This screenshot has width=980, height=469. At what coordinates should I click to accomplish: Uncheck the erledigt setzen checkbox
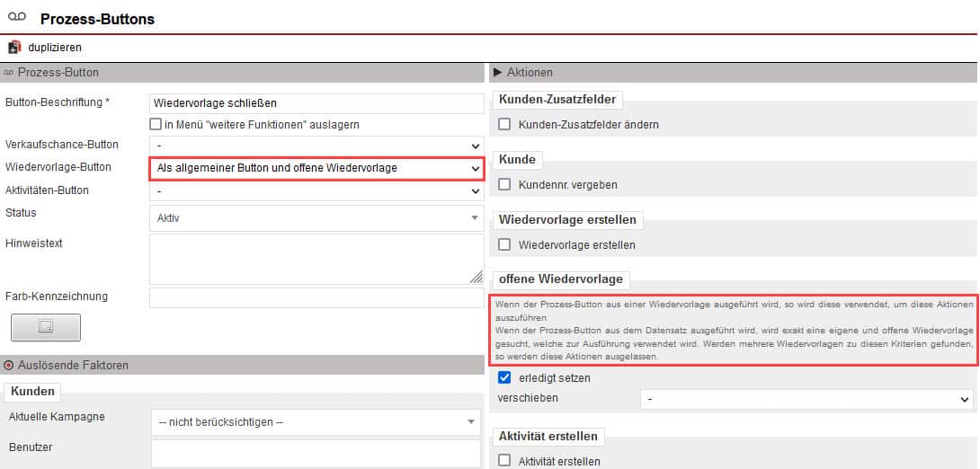[x=504, y=378]
